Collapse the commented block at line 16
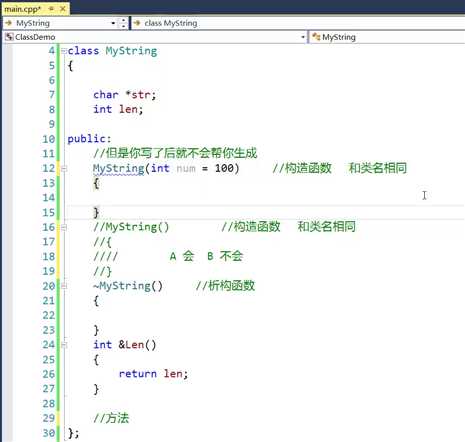 64,228
